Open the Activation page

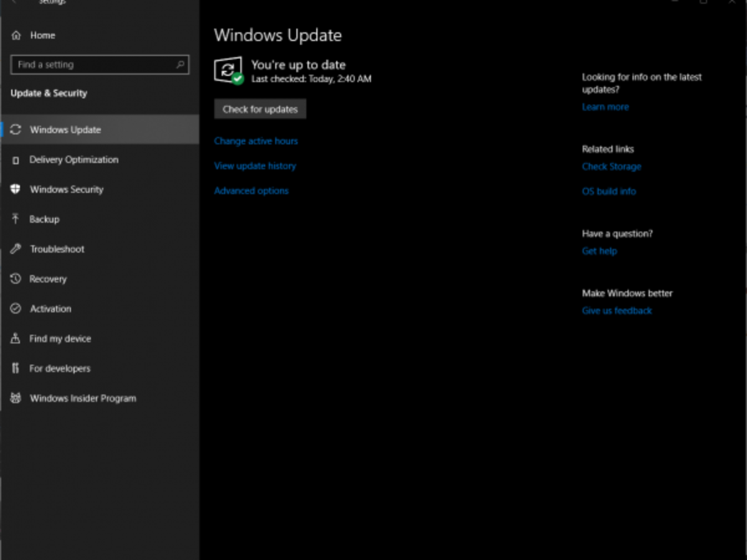pyautogui.click(x=100, y=309)
